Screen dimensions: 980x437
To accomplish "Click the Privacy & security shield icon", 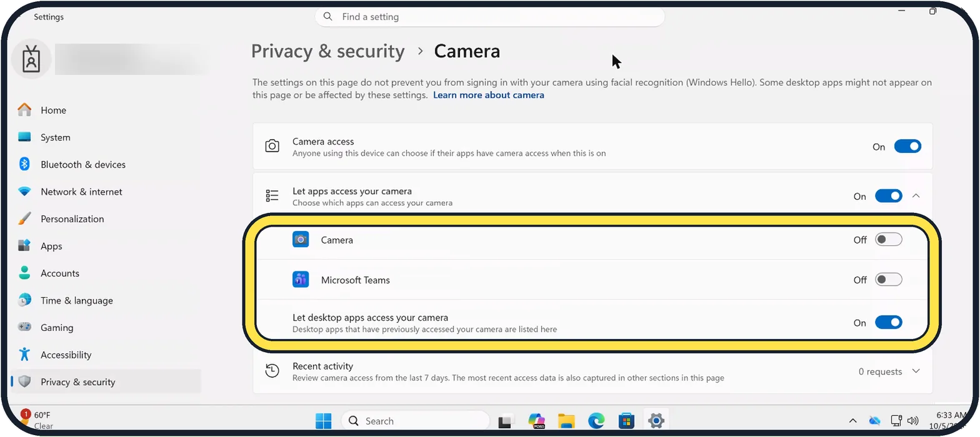I will (24, 381).
